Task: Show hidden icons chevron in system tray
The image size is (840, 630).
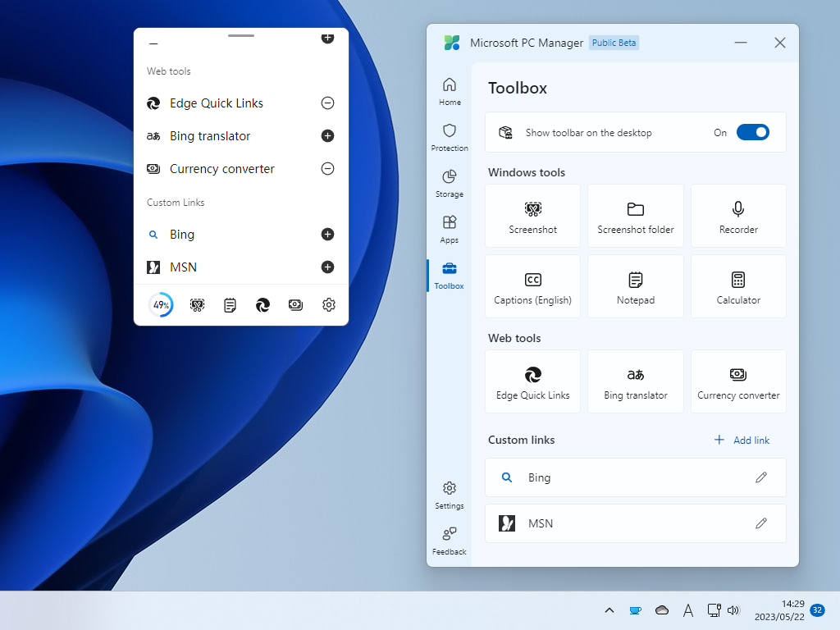Action: 609,610
